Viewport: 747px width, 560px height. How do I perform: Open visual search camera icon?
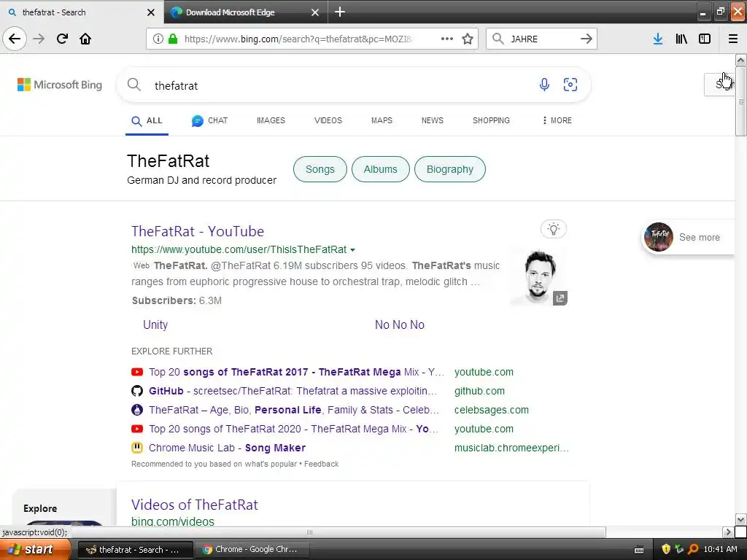click(x=570, y=85)
